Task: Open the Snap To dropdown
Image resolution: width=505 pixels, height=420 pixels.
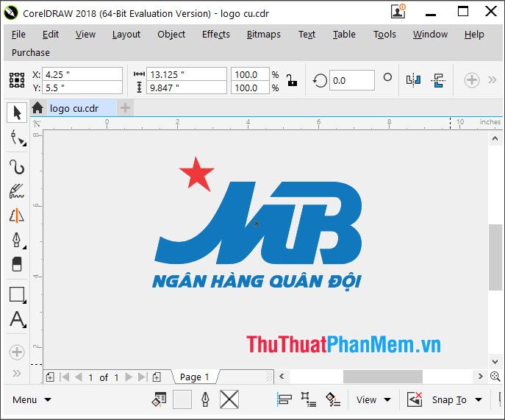Action: click(457, 399)
